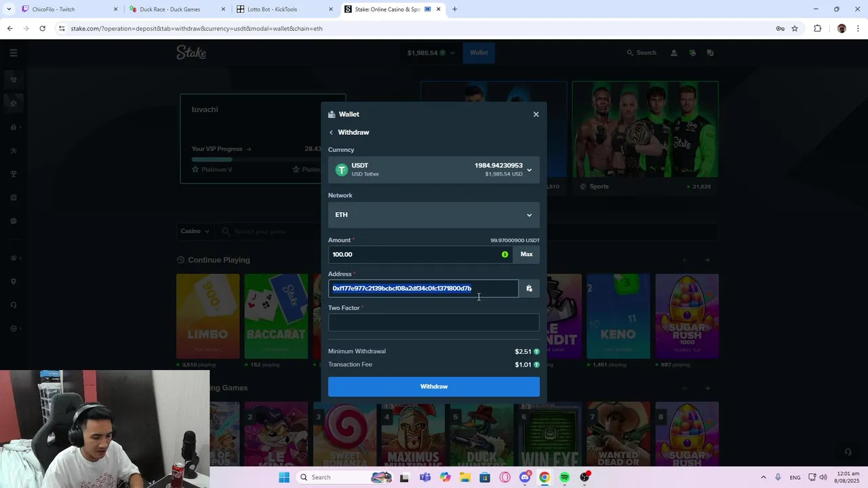
Task: Open the hamburger menu in Stake sidebar
Action: [x=14, y=53]
